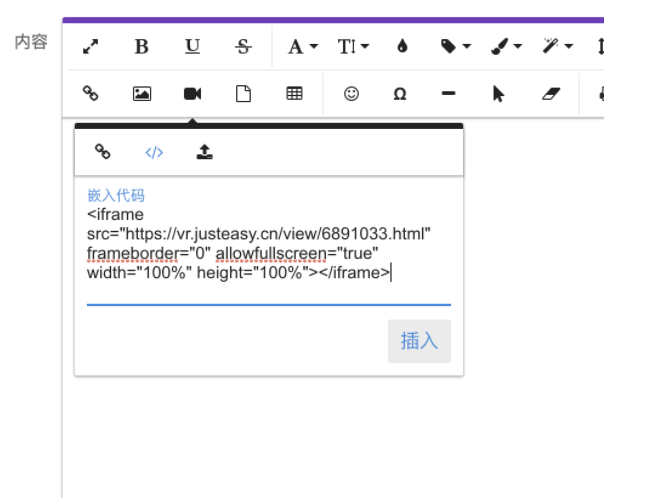649x503 pixels.
Task: Open the emoticons smiley picker
Action: (351, 93)
